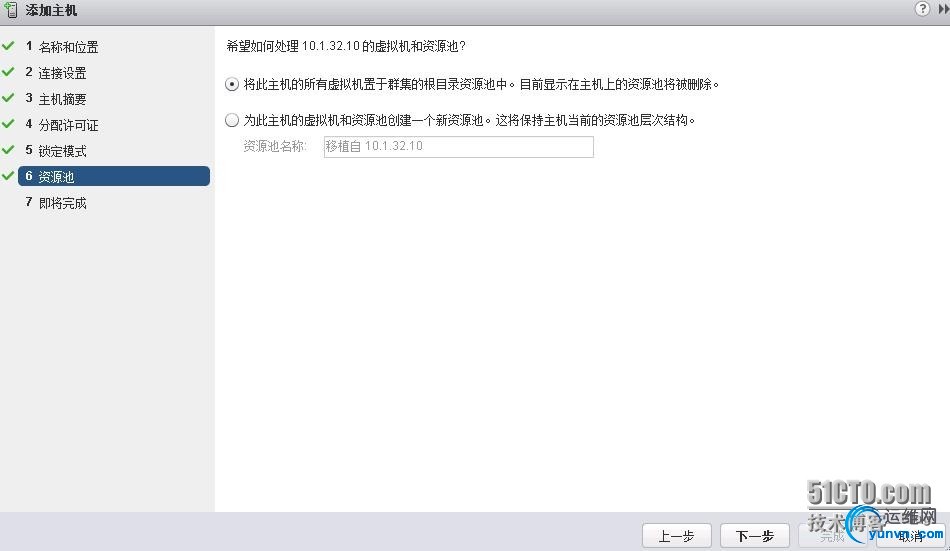Open step 3 主机摘要
This screenshot has width=950, height=551.
point(56,99)
